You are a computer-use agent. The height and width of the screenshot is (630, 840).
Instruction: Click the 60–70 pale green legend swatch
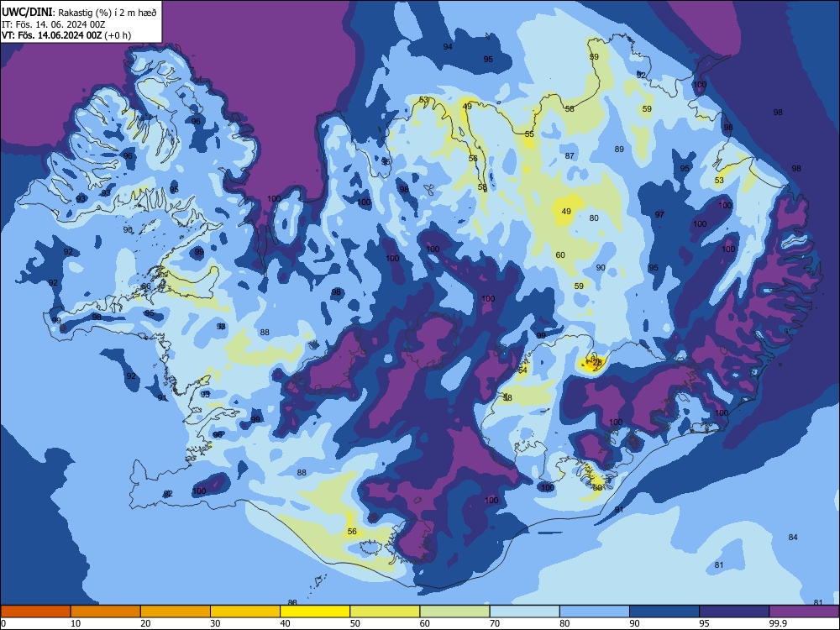click(454, 612)
